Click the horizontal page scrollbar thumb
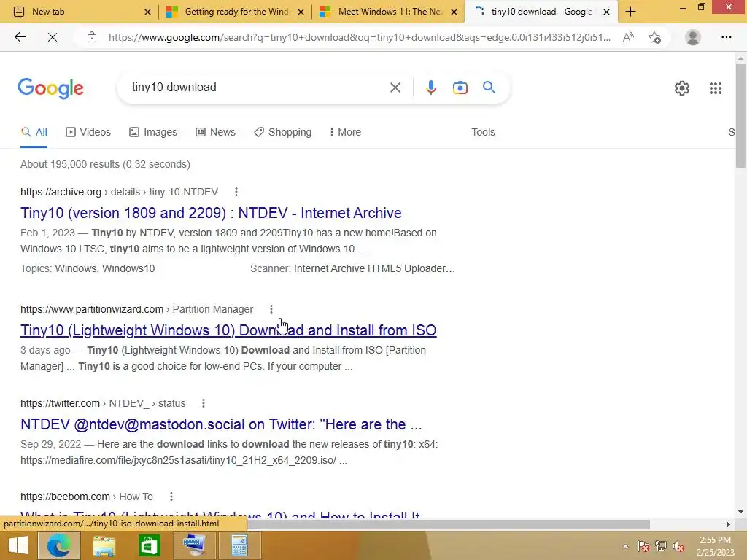Screen dimensions: 747x560 [448, 524]
